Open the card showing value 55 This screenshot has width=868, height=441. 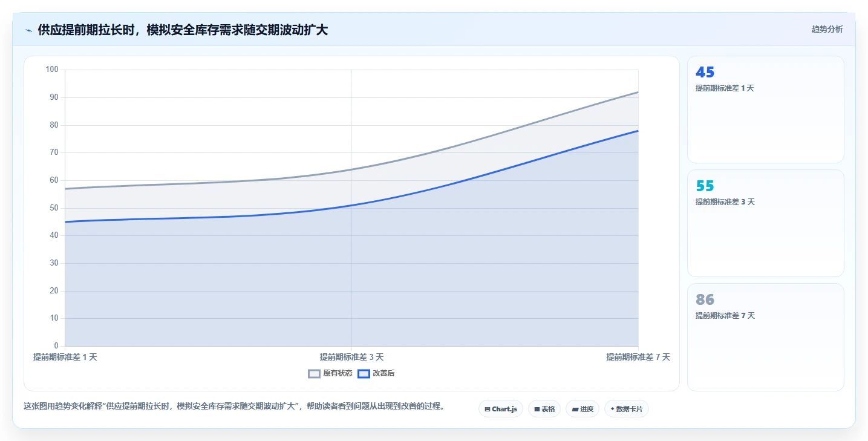tap(765, 223)
